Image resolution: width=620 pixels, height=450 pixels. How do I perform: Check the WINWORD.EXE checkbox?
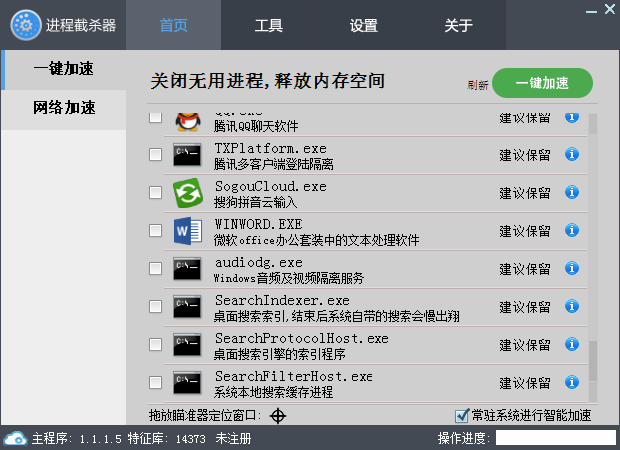155,231
